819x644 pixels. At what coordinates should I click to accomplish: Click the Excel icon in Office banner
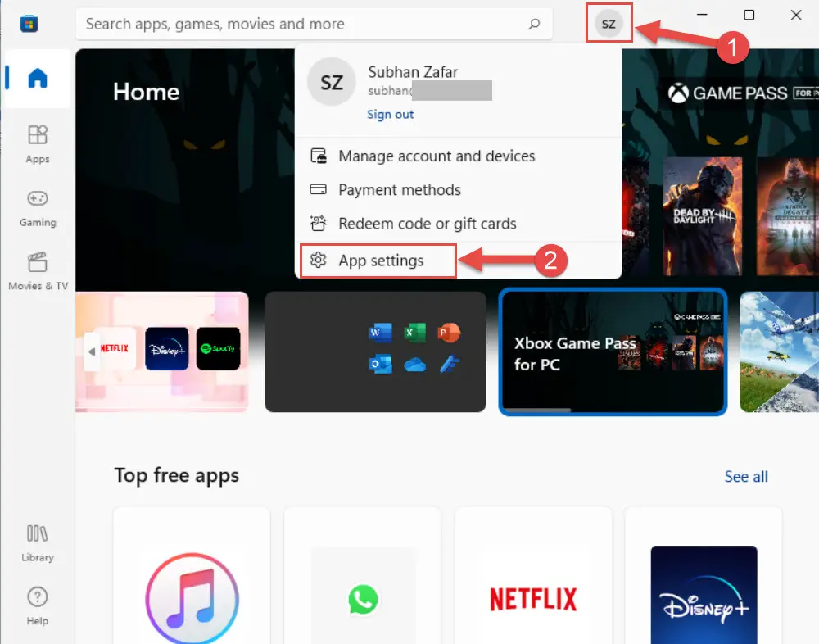point(414,333)
